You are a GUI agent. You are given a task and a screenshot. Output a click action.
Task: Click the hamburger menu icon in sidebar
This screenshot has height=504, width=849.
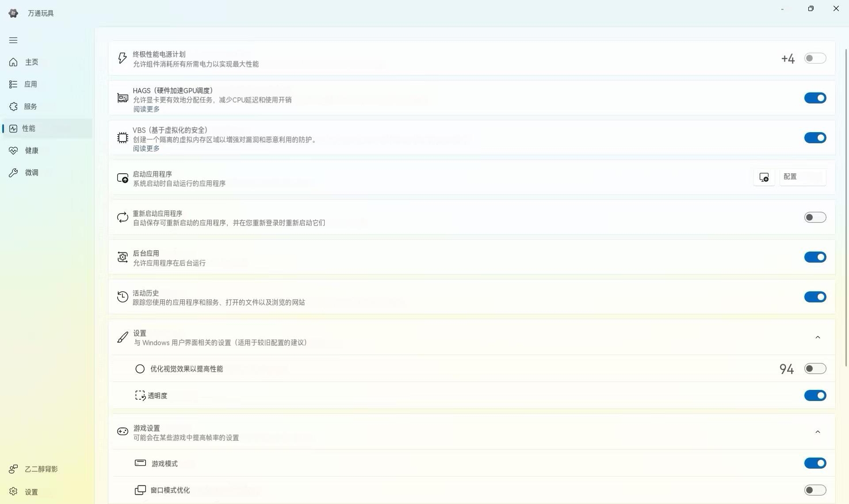coord(13,40)
